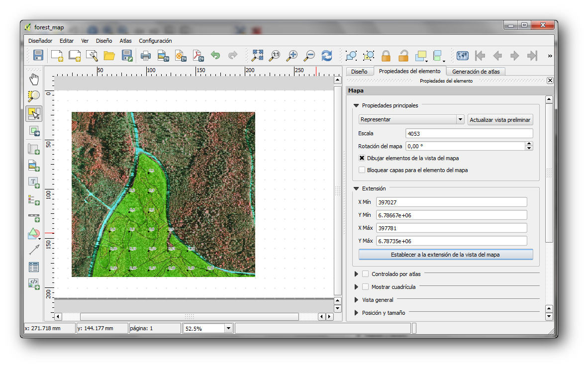Choose the Add HTML frame tool
Image resolution: width=588 pixels, height=368 pixels.
34,283
